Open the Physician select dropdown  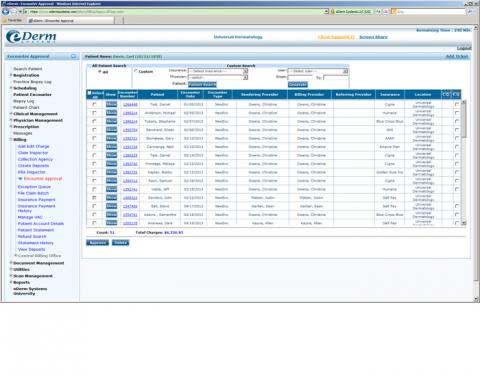pyautogui.click(x=218, y=77)
